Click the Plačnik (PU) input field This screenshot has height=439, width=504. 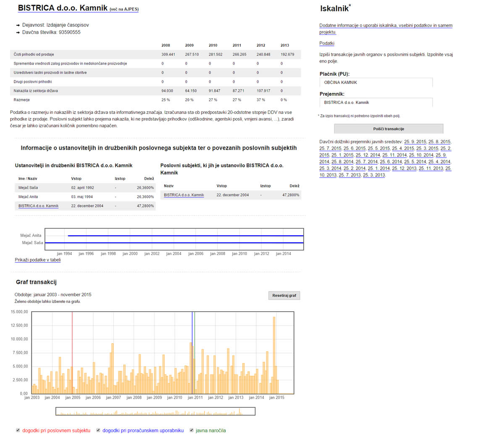[376, 83]
